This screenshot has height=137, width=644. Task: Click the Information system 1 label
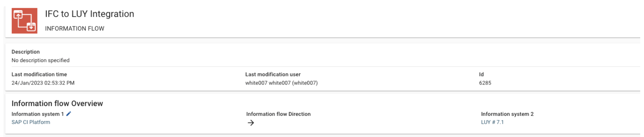38,114
